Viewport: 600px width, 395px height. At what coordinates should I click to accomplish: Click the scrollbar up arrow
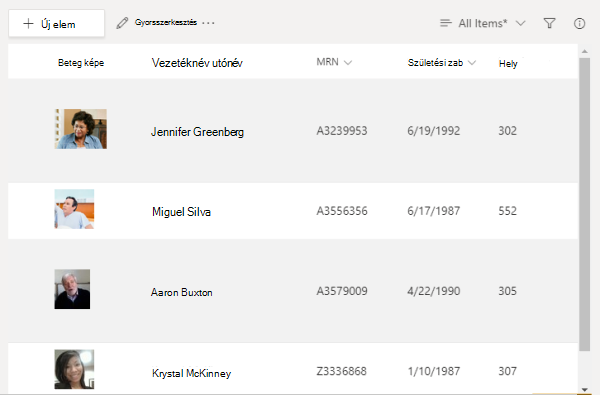pyautogui.click(x=584, y=51)
